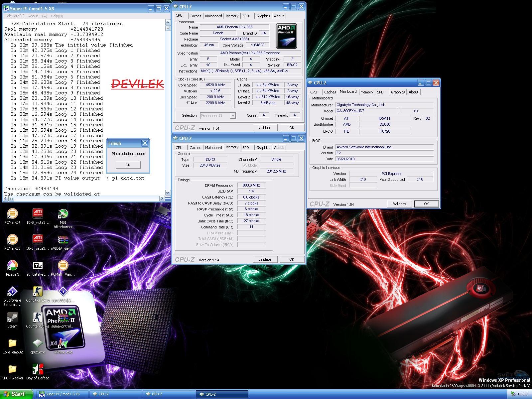Open the PCMark_Van desktop icon
This screenshot has width=532, height=399.
[63, 268]
